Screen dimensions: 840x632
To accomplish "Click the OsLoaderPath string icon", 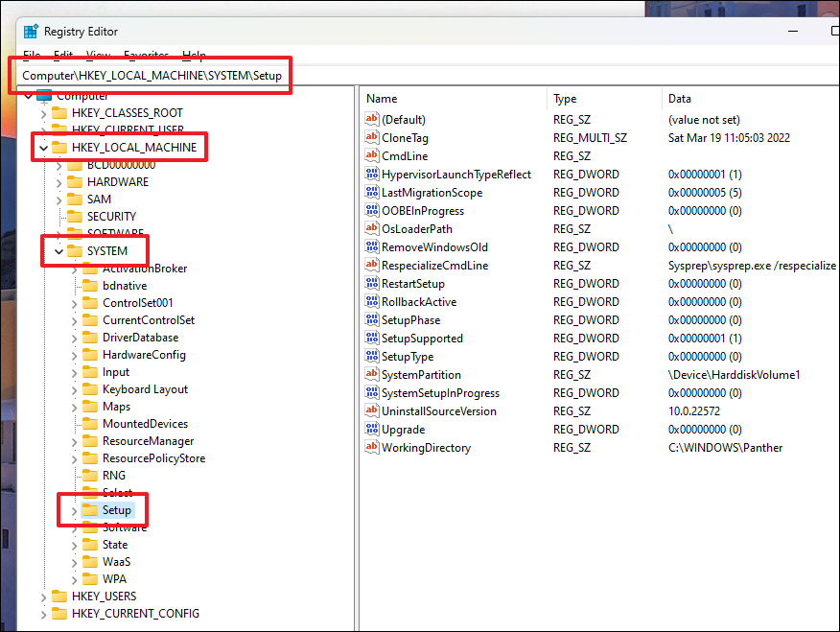I will coord(372,228).
